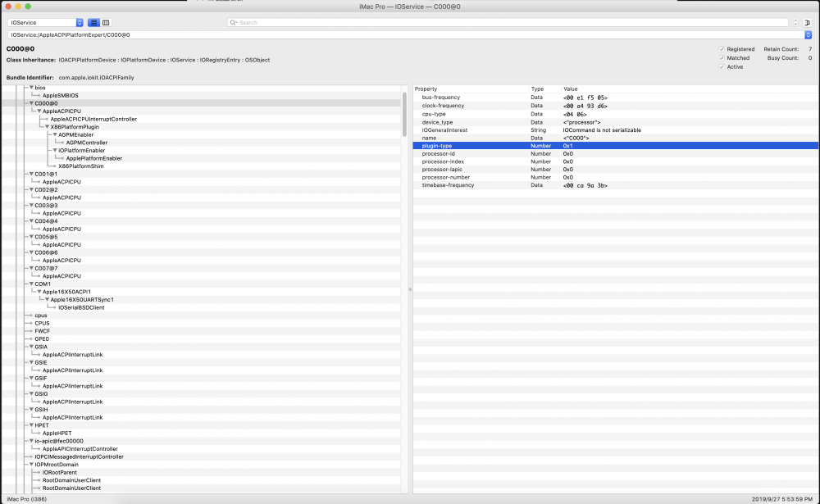Collapse the IOPlatformEnabler node
820x504 pixels.
(55, 151)
